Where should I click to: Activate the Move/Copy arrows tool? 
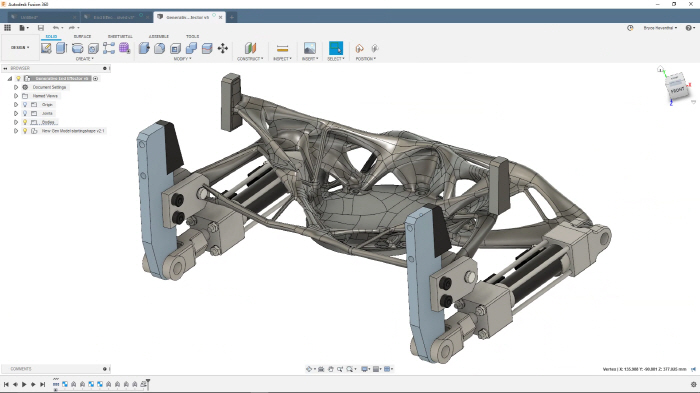pyautogui.click(x=223, y=48)
